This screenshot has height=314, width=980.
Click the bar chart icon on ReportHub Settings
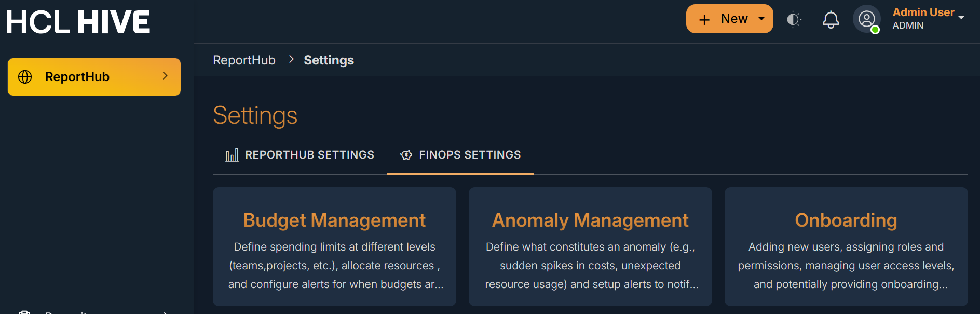pyautogui.click(x=232, y=155)
